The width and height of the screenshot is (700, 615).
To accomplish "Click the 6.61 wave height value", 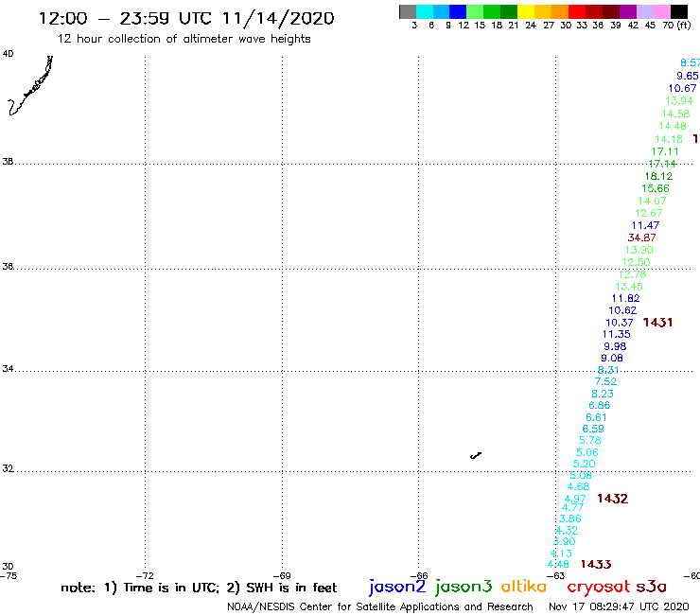I will [596, 417].
